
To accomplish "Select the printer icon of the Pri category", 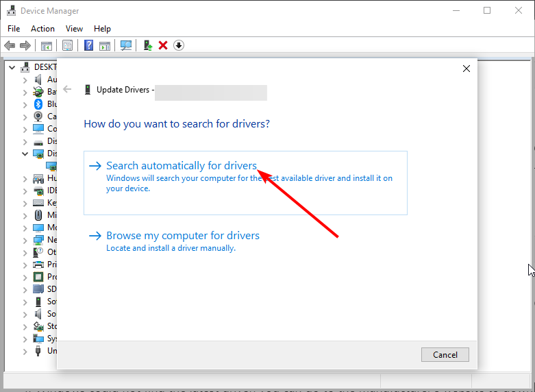I will tap(38, 265).
